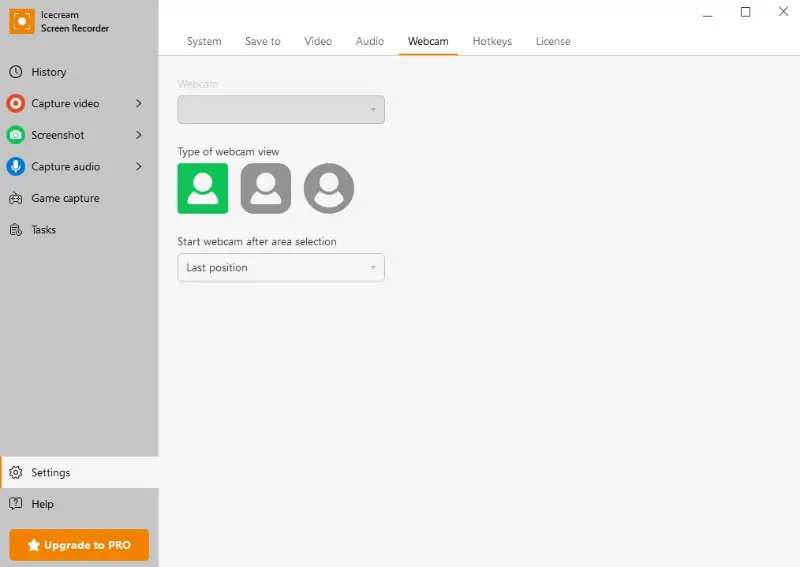This screenshot has height=567, width=800.
Task: Open the Settings label in the sidebar
Action: [51, 473]
